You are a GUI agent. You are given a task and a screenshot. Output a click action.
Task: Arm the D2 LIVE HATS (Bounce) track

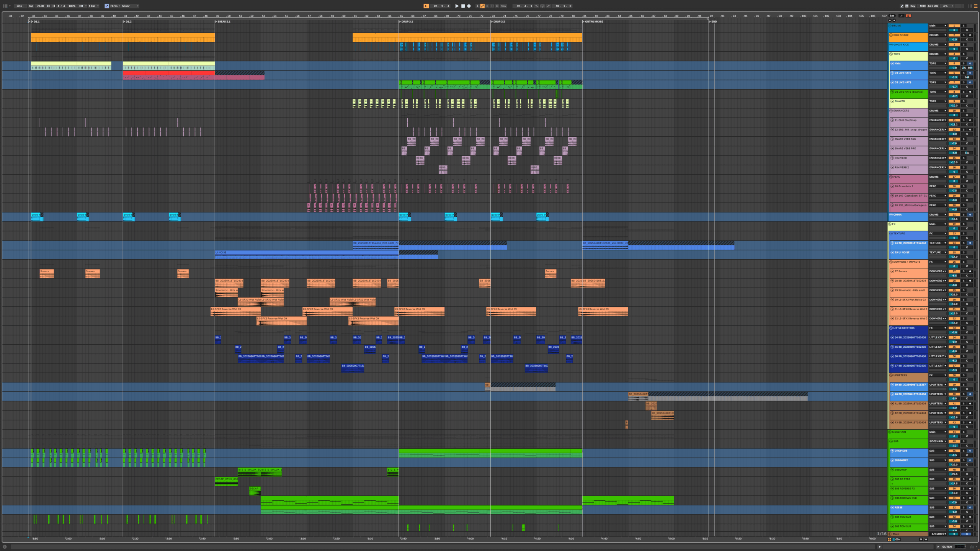tap(970, 92)
